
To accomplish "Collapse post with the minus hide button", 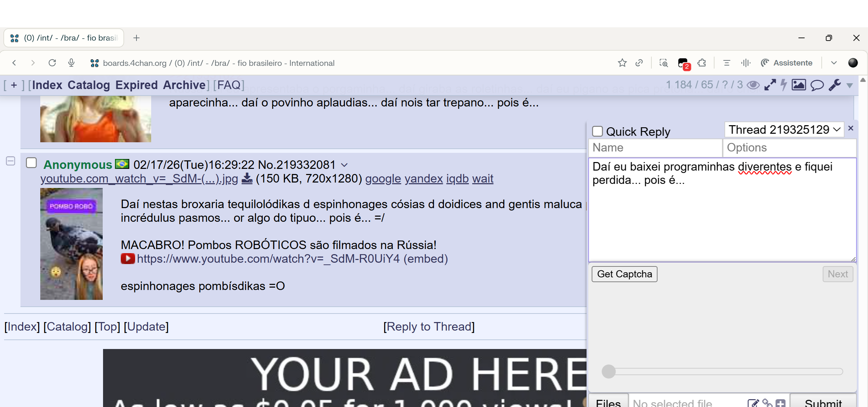I will [11, 161].
